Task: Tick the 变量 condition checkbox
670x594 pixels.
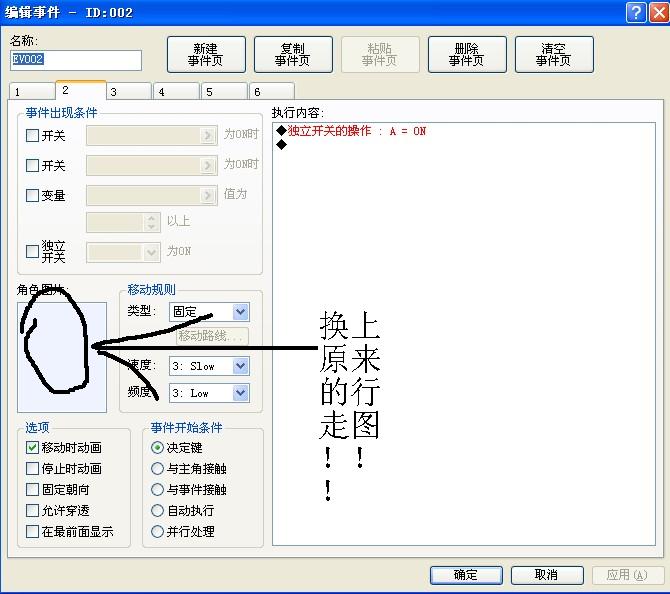Action: 32,195
